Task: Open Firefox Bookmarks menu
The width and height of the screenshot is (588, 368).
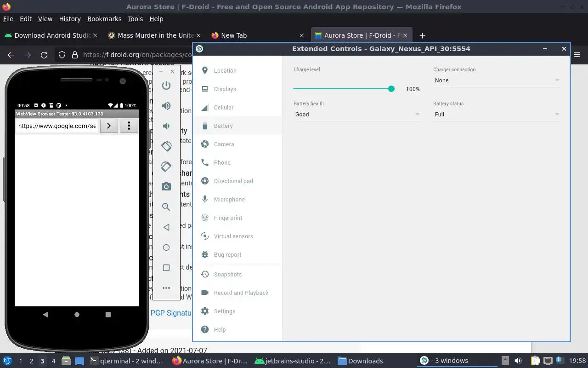Action: point(104,19)
